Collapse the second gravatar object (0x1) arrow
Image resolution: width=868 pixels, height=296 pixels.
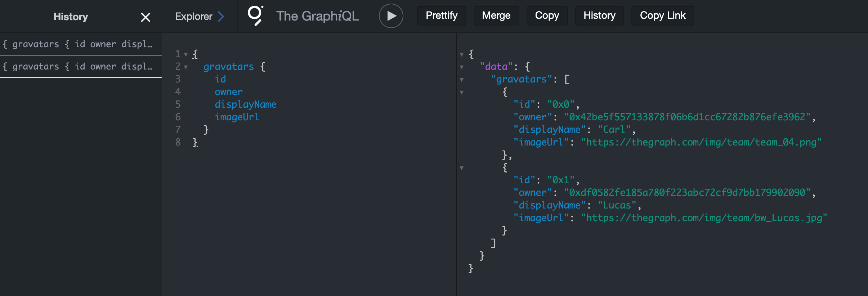[x=462, y=168]
